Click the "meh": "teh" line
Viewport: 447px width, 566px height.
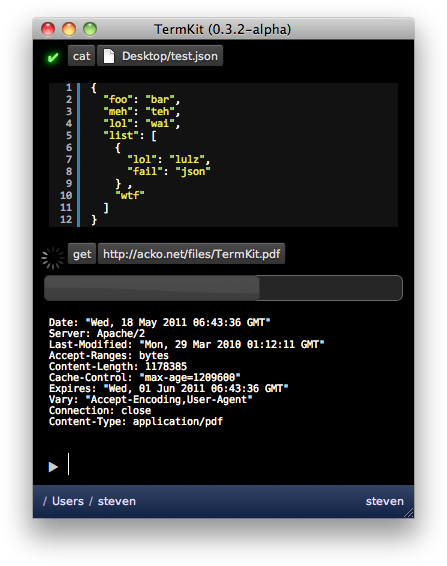(x=142, y=111)
